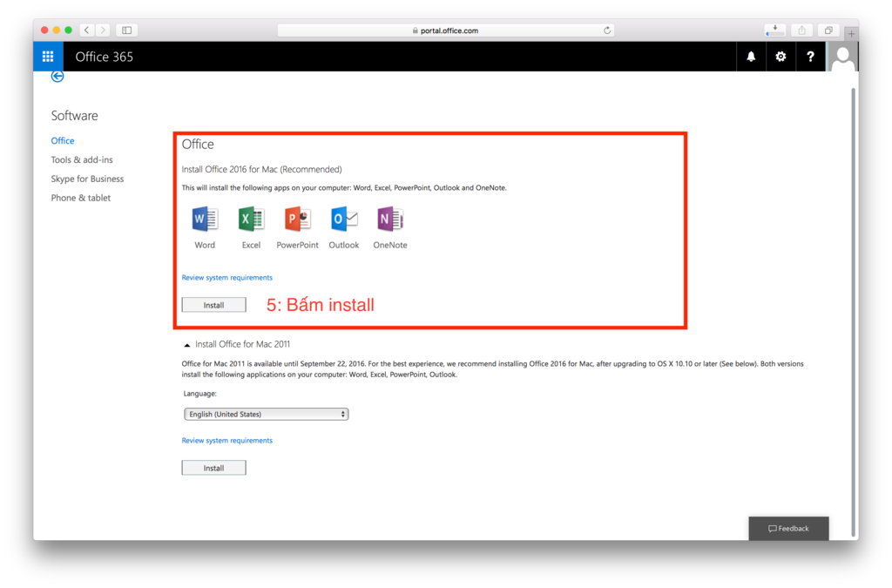The height and width of the screenshot is (588, 892).
Task: Click the OneNote app icon
Action: tap(390, 220)
